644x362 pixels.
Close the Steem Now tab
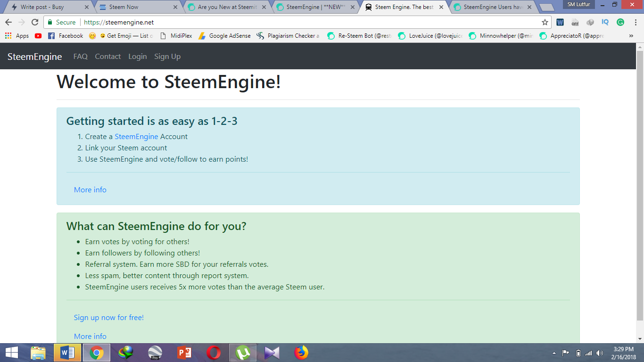(x=175, y=7)
